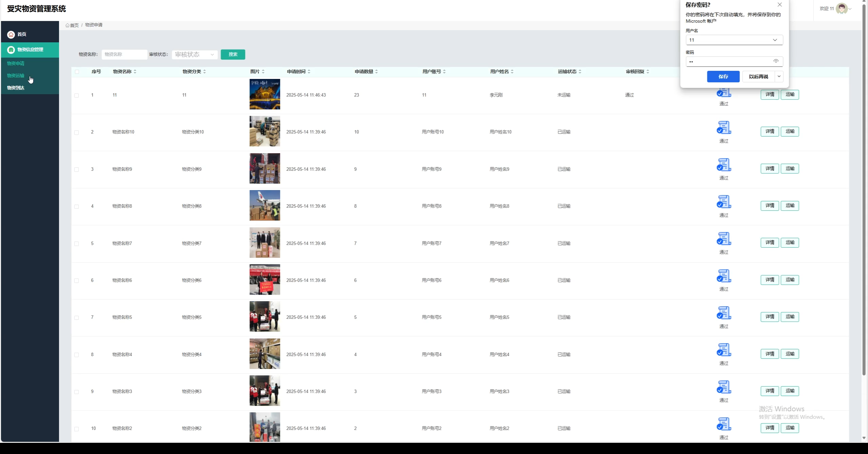Check the select-all header checkbox
Screen dimensions: 868x454
click(77, 72)
